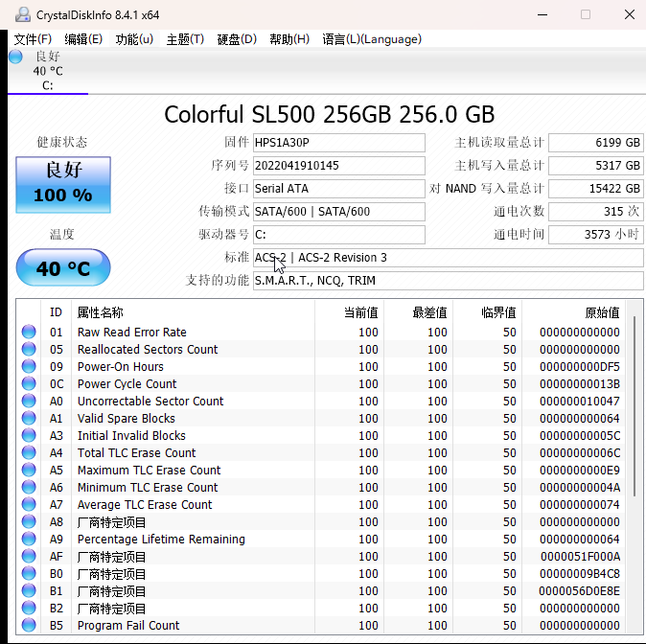Click raw value 00000009B4C8
The height and width of the screenshot is (644, 646).
pos(580,573)
